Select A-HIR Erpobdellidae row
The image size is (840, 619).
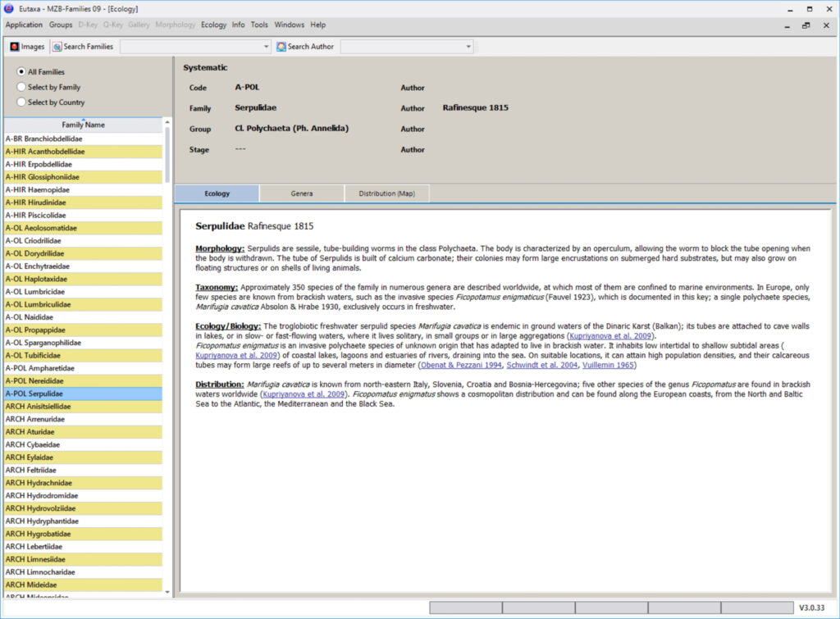point(83,165)
